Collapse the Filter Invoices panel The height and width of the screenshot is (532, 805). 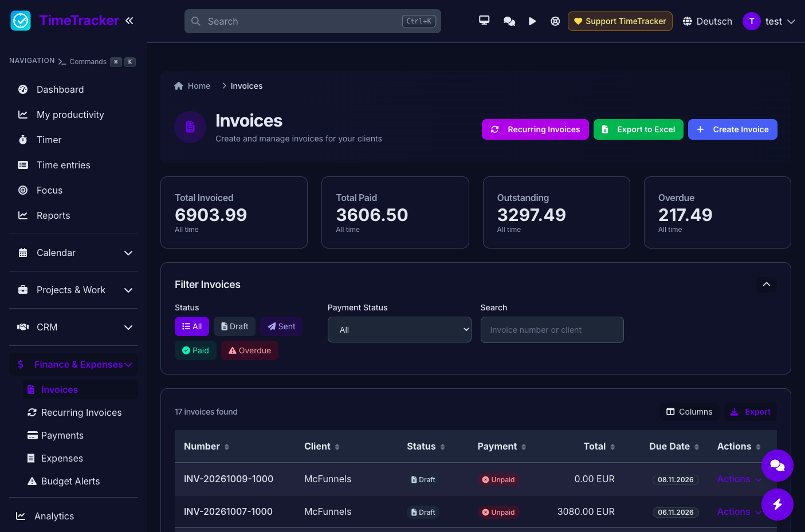pos(767,285)
